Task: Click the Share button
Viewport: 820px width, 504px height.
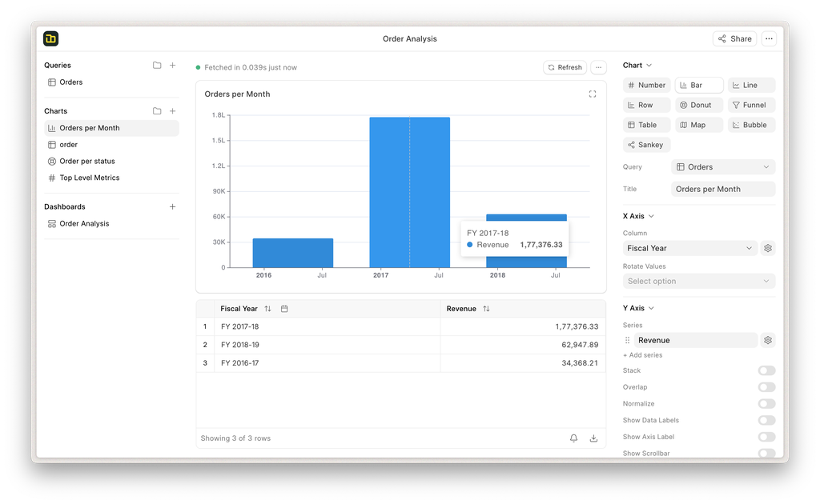Action: [734, 38]
